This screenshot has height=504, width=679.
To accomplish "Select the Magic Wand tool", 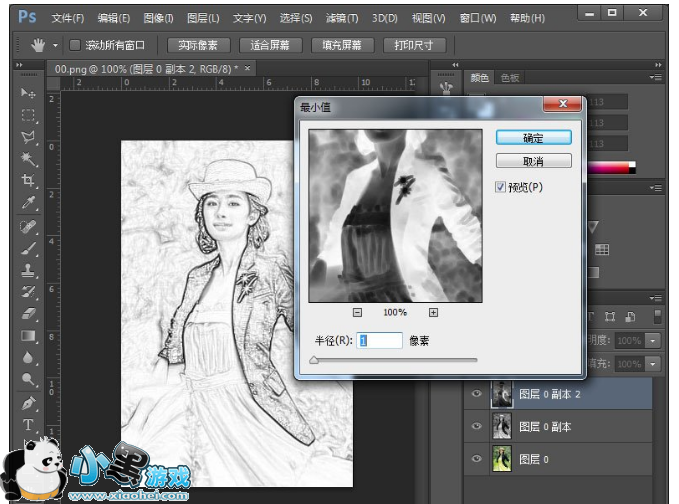I will pyautogui.click(x=28, y=159).
